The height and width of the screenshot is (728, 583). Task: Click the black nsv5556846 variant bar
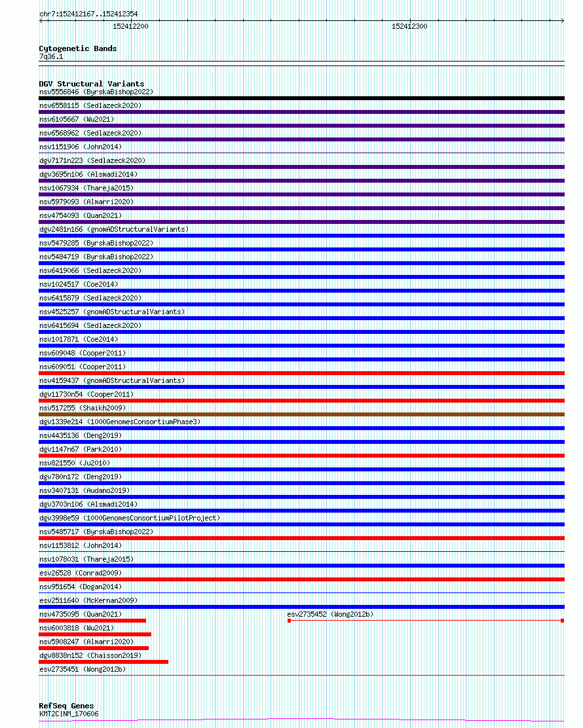coord(301,98)
